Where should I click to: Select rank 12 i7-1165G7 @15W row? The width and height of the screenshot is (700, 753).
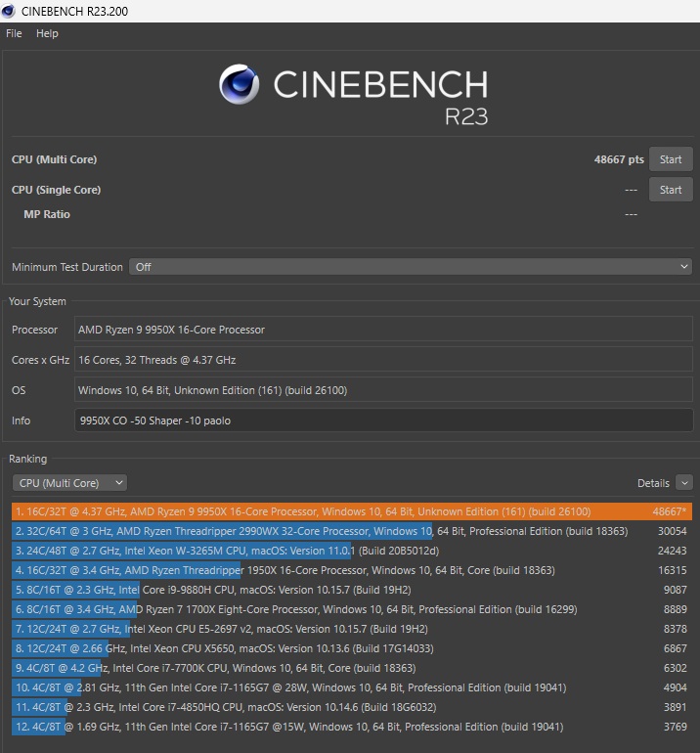[x=352, y=727]
